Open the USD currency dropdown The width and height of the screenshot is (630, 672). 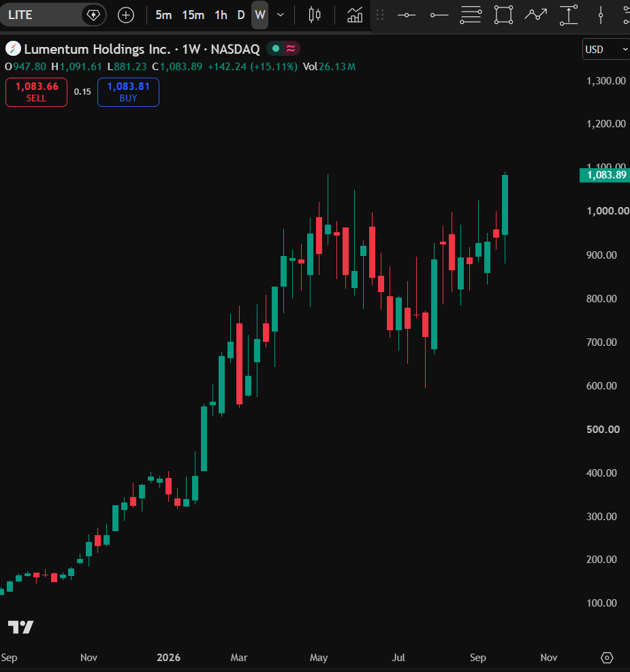pyautogui.click(x=606, y=50)
